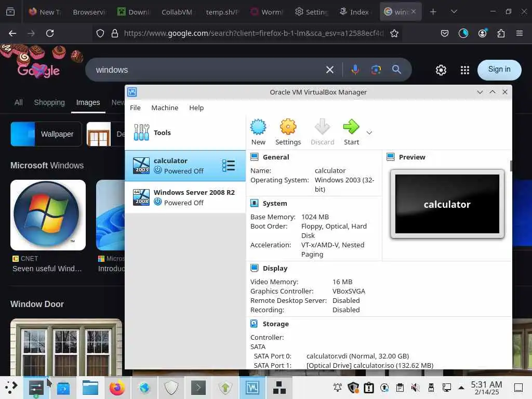Switch to the All results tab
Viewport: 532px width, 399px height.
pos(19,102)
